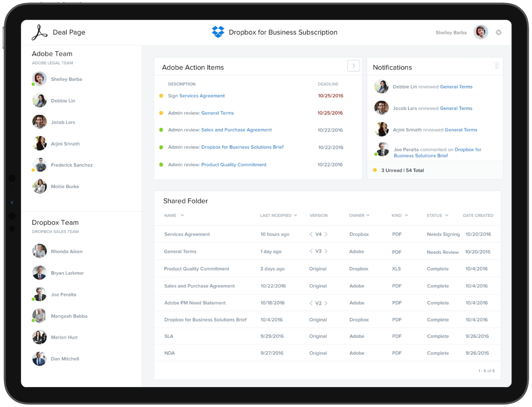The height and width of the screenshot is (407, 532).
Task: Click yellow unread indicator dot in Notifications footer
Action: pos(375,170)
